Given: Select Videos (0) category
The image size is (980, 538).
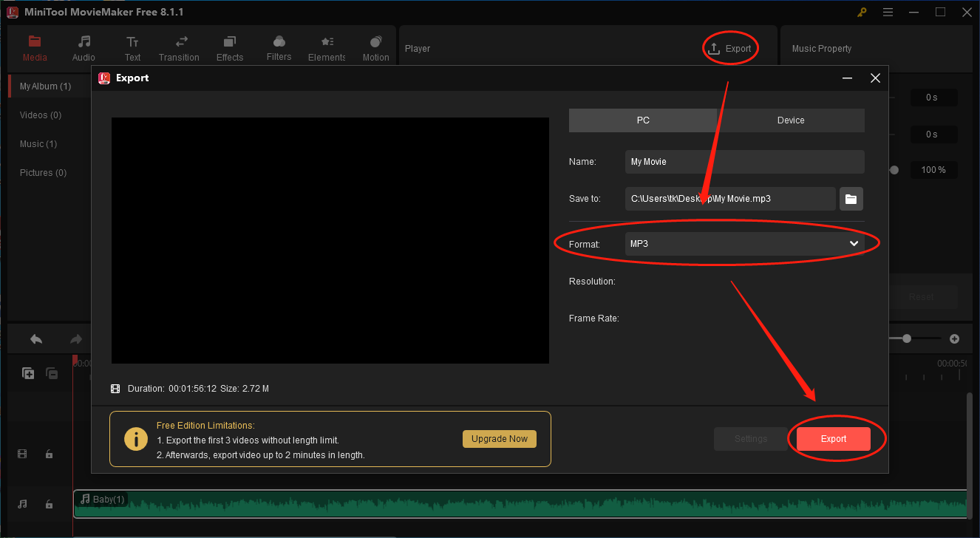Looking at the screenshot, I should [x=41, y=115].
